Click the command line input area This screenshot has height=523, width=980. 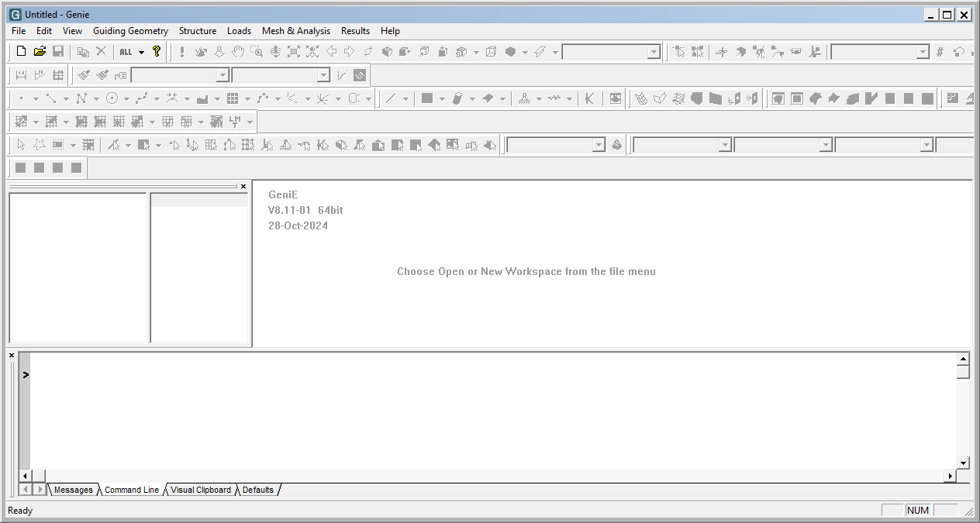tap(492, 410)
